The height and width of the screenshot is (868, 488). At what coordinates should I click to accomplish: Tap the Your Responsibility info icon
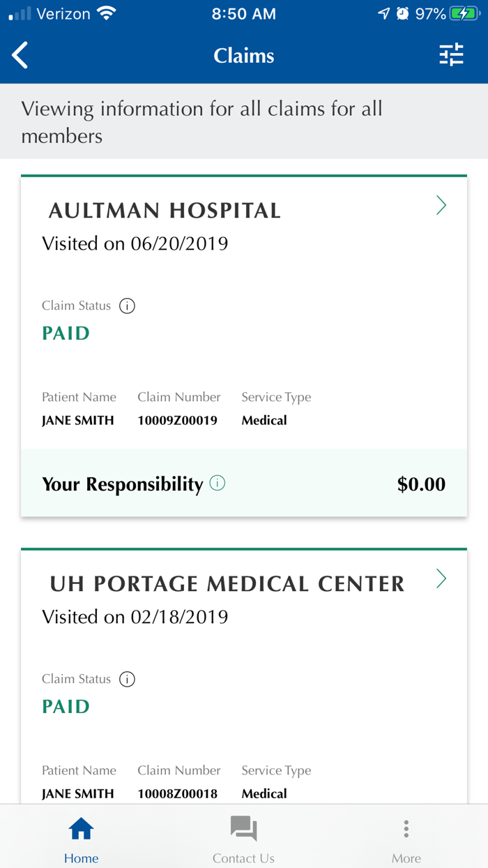[x=217, y=483]
